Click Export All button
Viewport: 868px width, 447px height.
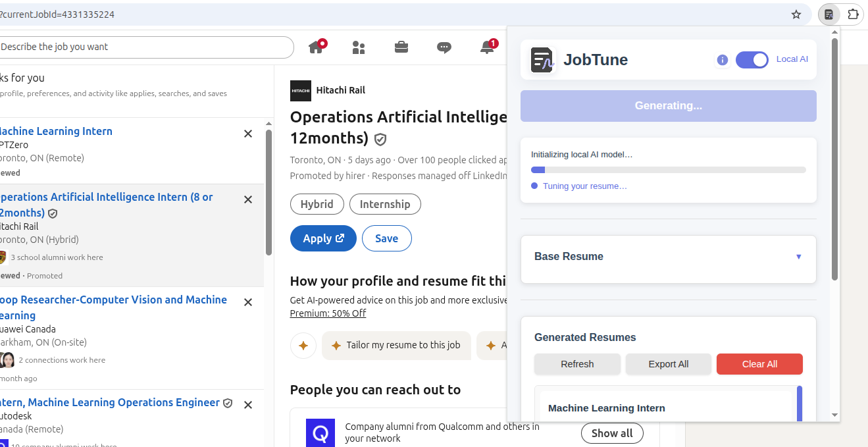pos(669,364)
